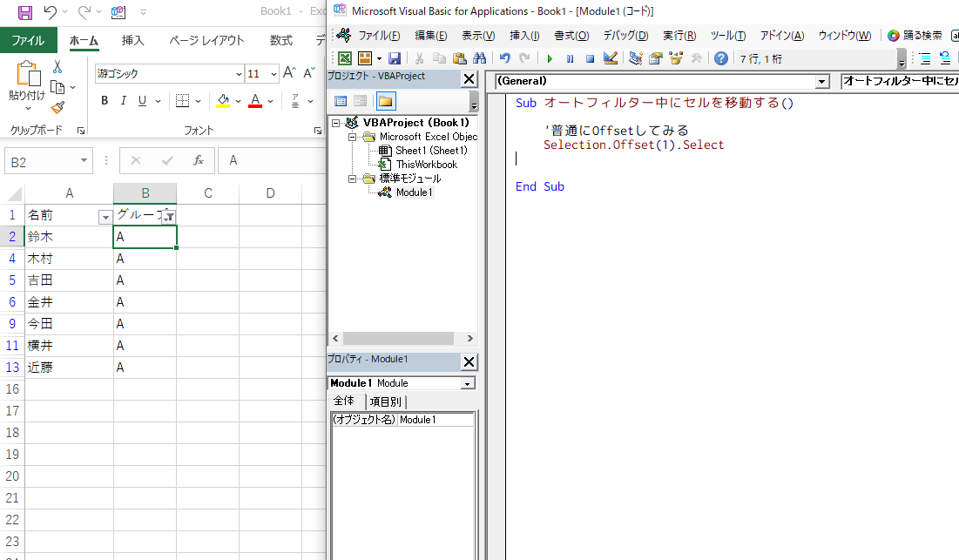This screenshot has height=560, width=959.
Task: Save Book1 using VBA toolbar floppy icon
Action: click(x=395, y=58)
